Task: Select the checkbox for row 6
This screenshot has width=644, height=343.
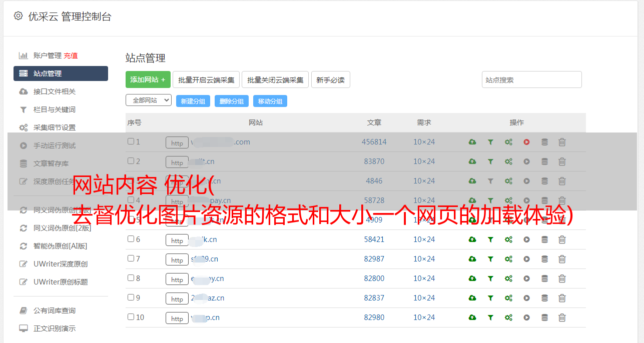Action: 131,239
